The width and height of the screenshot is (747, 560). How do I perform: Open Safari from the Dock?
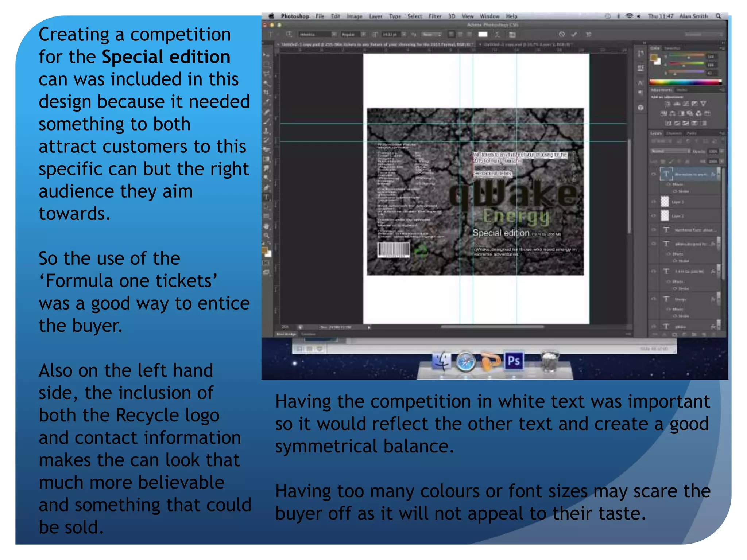(466, 362)
